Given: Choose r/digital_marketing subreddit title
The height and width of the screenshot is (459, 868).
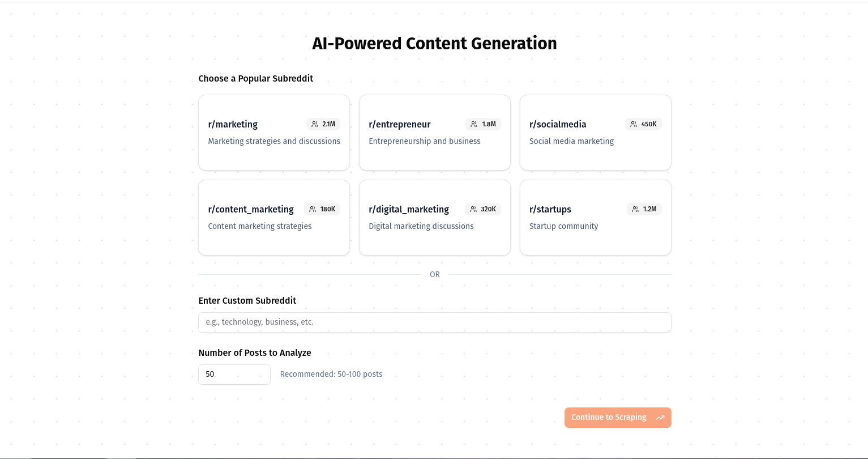Looking at the screenshot, I should pos(409,209).
